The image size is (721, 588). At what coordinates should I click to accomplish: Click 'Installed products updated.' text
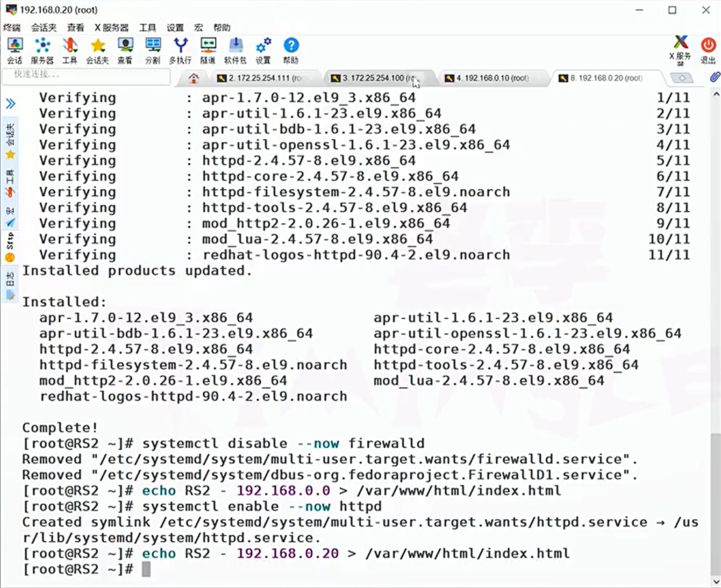pos(137,271)
